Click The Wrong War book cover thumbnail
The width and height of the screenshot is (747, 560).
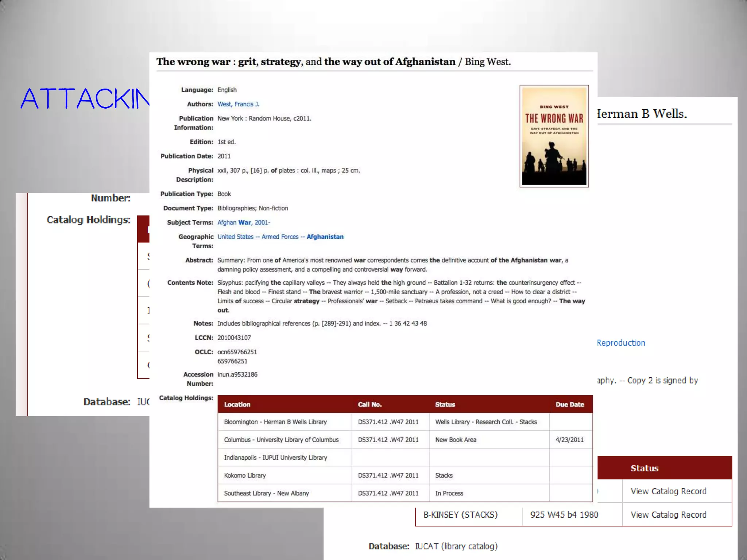click(x=554, y=136)
